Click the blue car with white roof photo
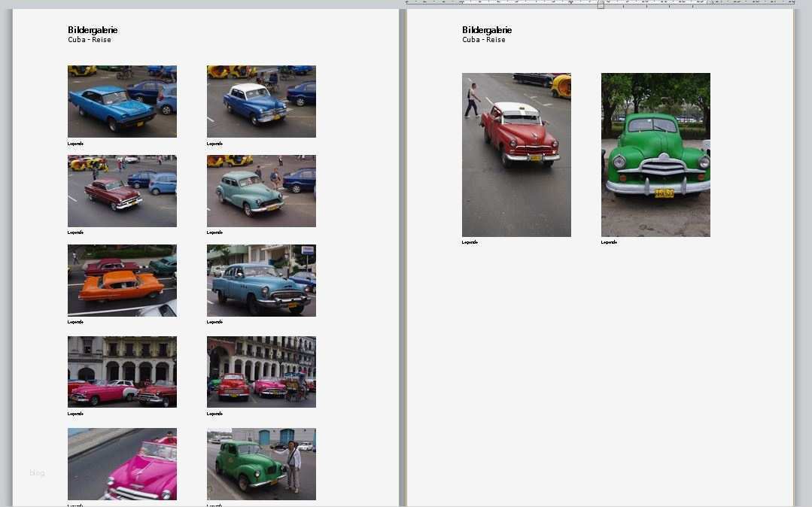Image resolution: width=812 pixels, height=507 pixels. (x=261, y=102)
